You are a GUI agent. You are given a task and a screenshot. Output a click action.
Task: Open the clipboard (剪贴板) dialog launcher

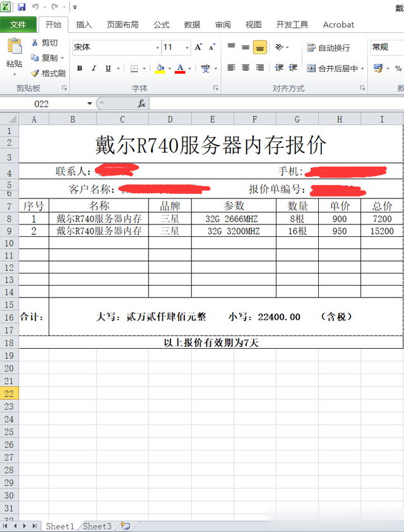coord(64,88)
